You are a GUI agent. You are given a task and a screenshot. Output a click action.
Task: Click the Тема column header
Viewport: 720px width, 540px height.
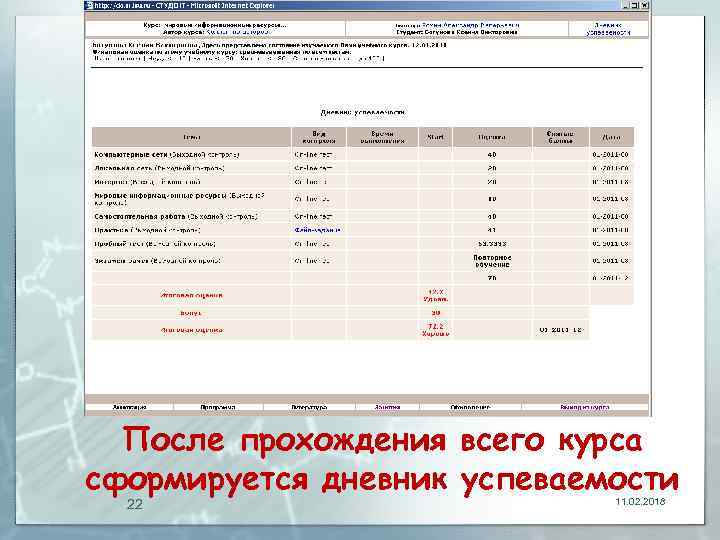191,137
